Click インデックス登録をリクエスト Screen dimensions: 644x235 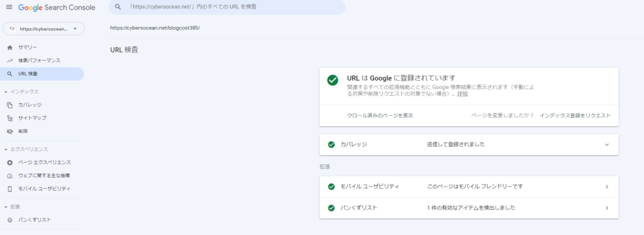pos(575,116)
